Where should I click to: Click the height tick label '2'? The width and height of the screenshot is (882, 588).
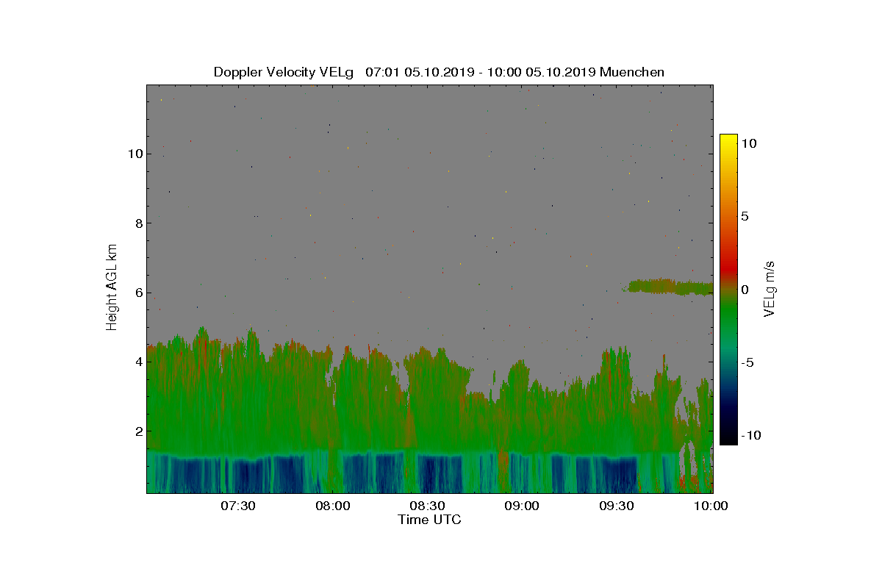coord(137,431)
